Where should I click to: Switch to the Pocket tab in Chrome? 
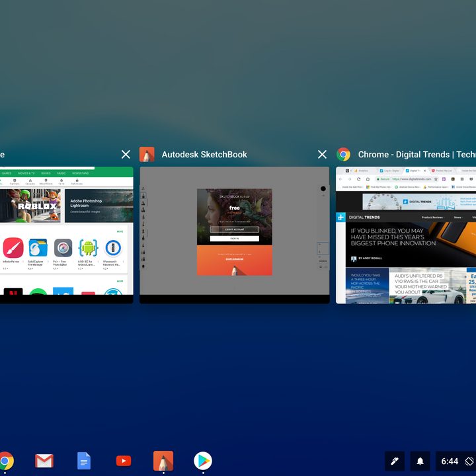click(442, 171)
